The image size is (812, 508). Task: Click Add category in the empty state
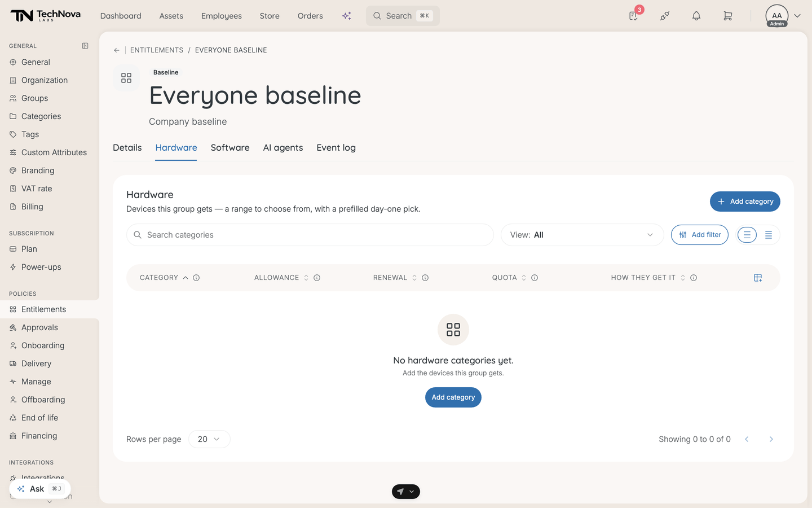(453, 397)
